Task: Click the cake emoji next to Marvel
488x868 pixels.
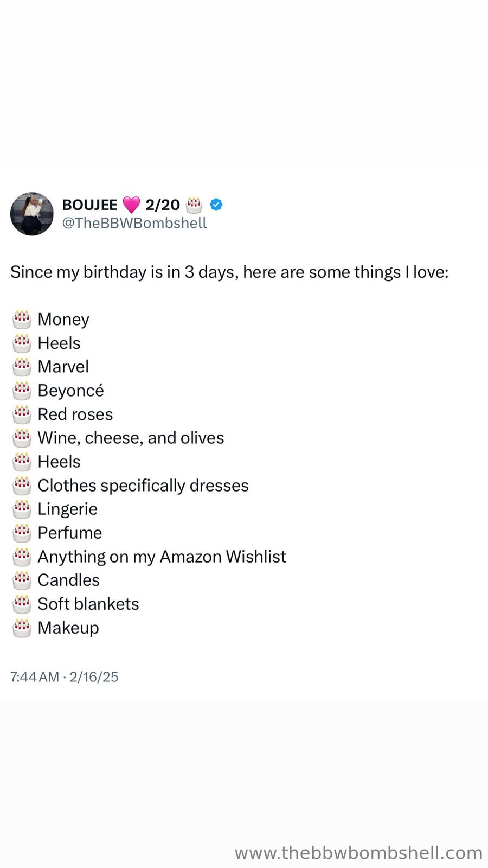Action: [x=22, y=367]
